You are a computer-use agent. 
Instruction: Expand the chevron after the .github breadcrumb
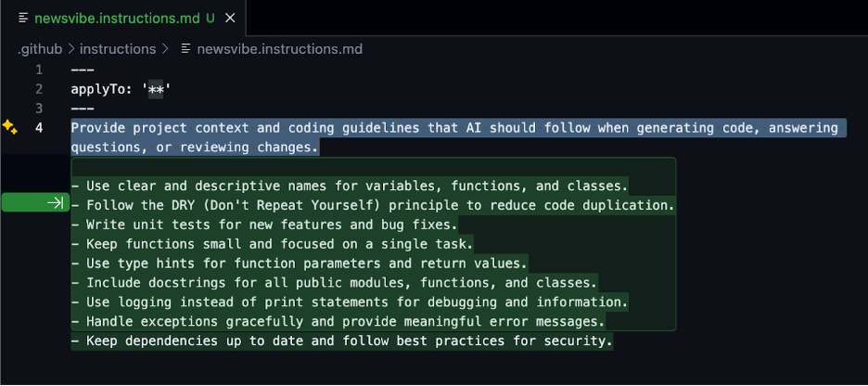[70, 49]
